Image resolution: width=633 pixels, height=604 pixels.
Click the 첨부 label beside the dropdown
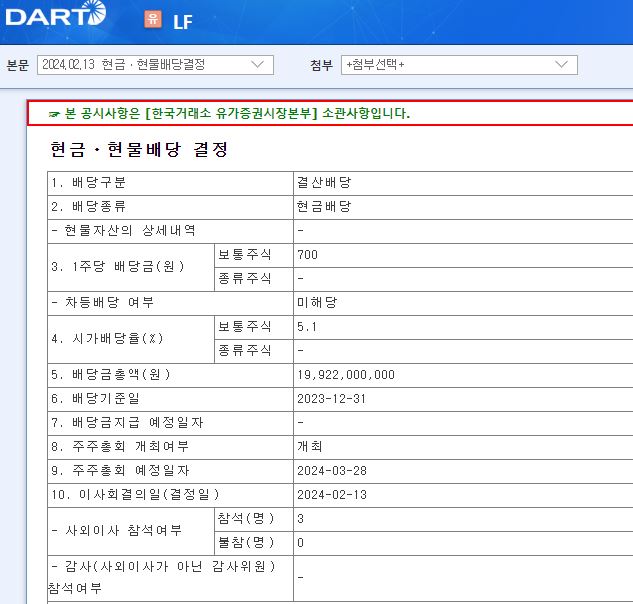pos(321,65)
